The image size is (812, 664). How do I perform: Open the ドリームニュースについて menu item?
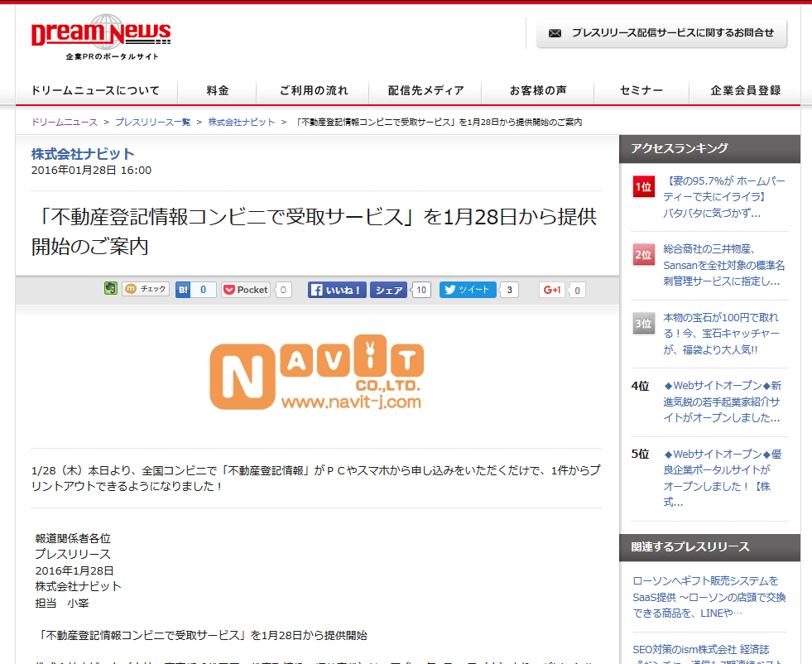tap(96, 90)
